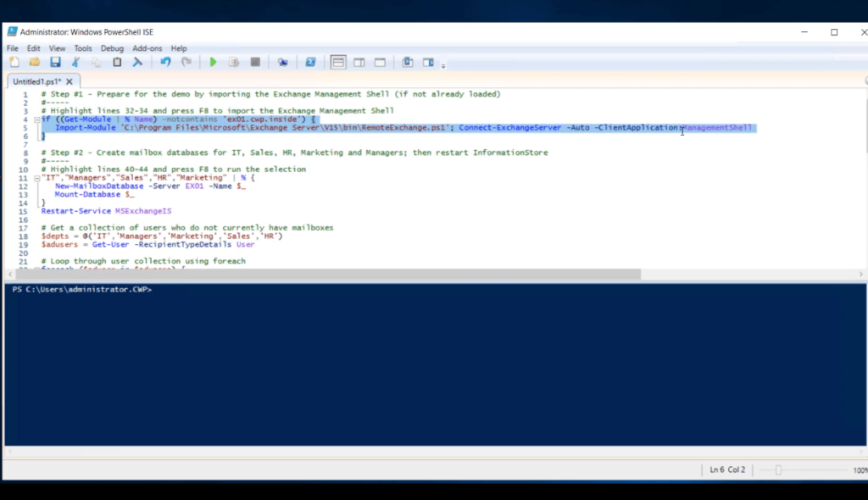Click the Stop Operation toolbar icon
868x500 pixels.
(254, 63)
